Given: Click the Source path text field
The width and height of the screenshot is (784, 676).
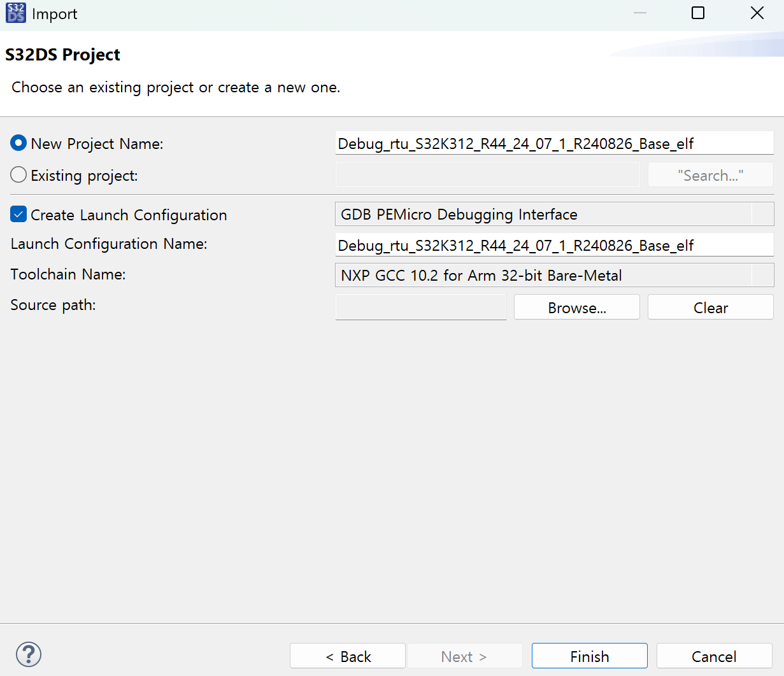Looking at the screenshot, I should (x=420, y=307).
